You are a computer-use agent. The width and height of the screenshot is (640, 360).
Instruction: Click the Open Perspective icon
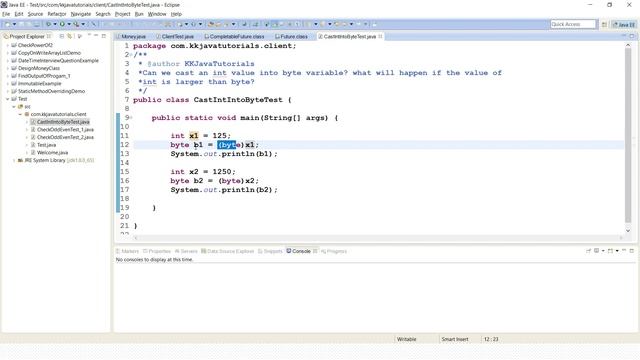(x=604, y=24)
